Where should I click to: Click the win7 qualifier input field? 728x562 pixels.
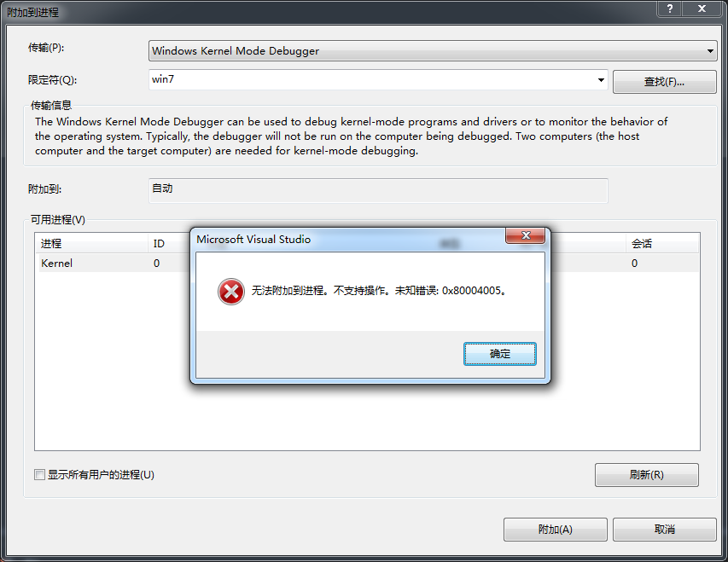pyautogui.click(x=371, y=80)
